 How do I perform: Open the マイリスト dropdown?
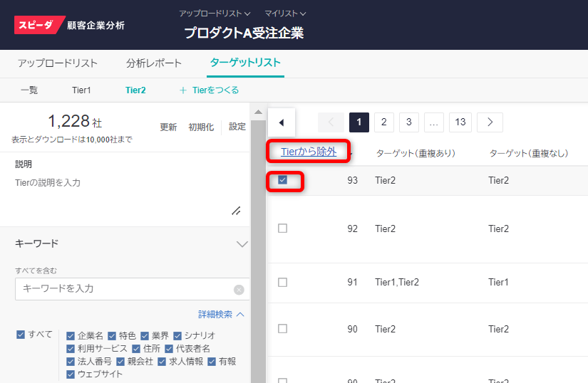[x=285, y=13]
